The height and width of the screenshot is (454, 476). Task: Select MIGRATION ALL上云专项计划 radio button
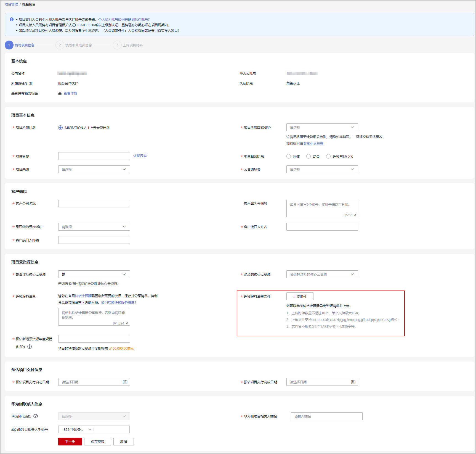(60, 128)
